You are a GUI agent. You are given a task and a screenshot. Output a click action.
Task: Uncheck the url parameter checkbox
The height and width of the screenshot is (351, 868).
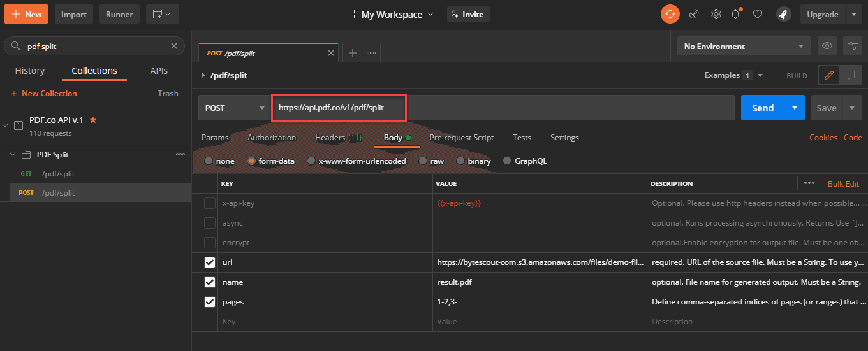pos(209,262)
